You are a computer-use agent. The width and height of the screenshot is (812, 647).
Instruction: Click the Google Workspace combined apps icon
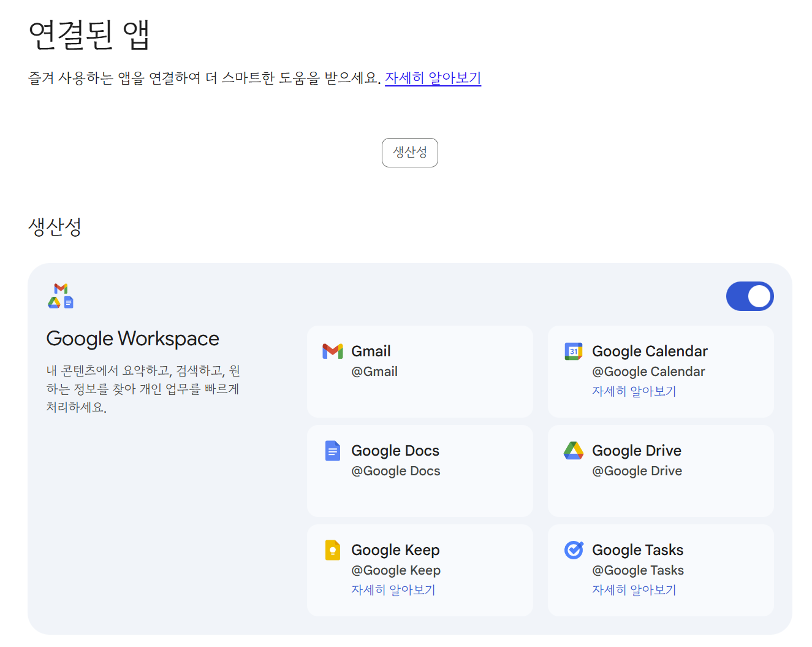tap(61, 296)
